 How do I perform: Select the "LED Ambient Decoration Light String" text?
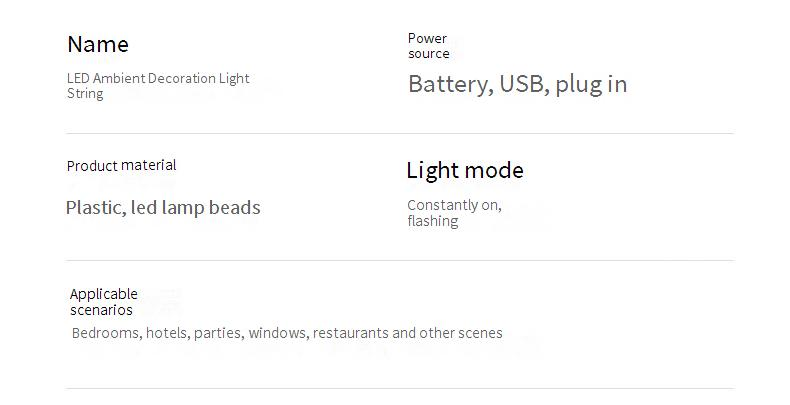pyautogui.click(x=157, y=85)
